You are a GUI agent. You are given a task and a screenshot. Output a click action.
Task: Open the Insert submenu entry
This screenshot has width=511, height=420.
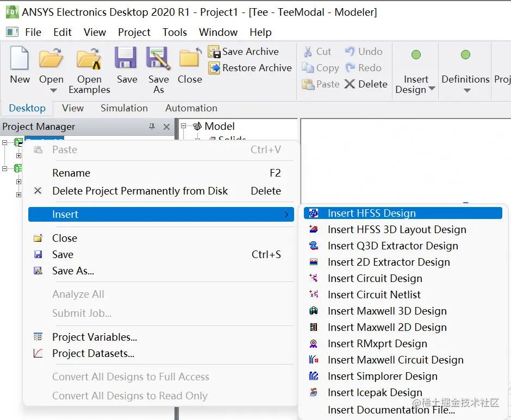(161, 215)
